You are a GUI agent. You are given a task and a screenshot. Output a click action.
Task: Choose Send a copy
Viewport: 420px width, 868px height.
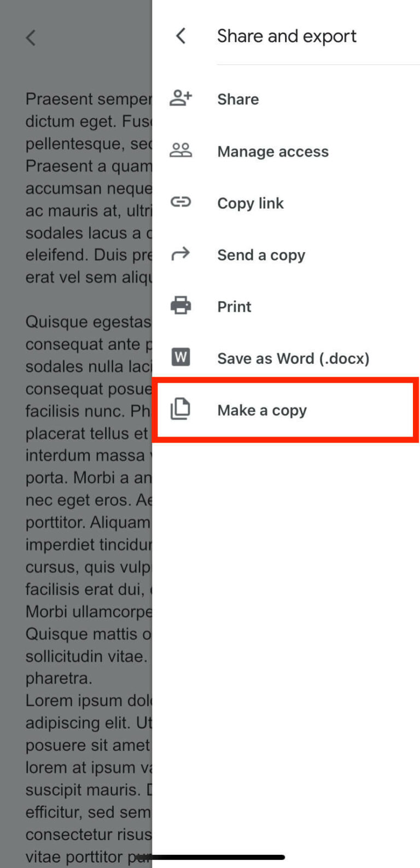pos(286,255)
